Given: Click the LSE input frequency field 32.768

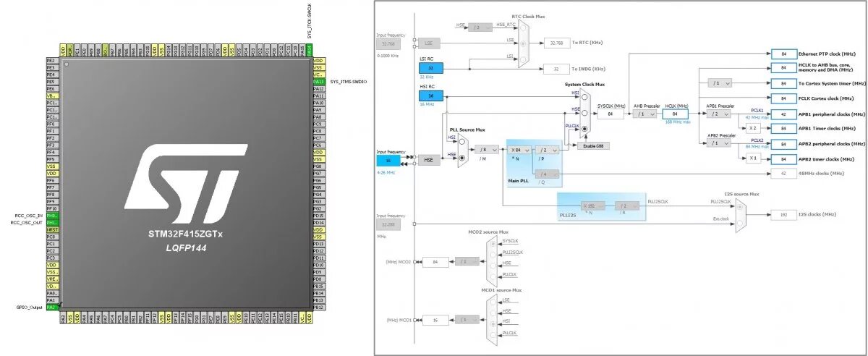Looking at the screenshot, I should (x=388, y=43).
